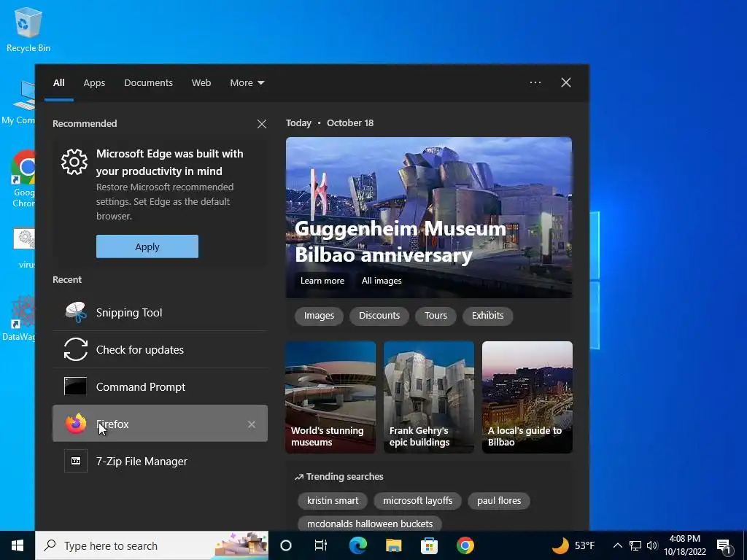Open Snipping Tool from the Recent list
This screenshot has width=747, height=560.
tap(160, 312)
